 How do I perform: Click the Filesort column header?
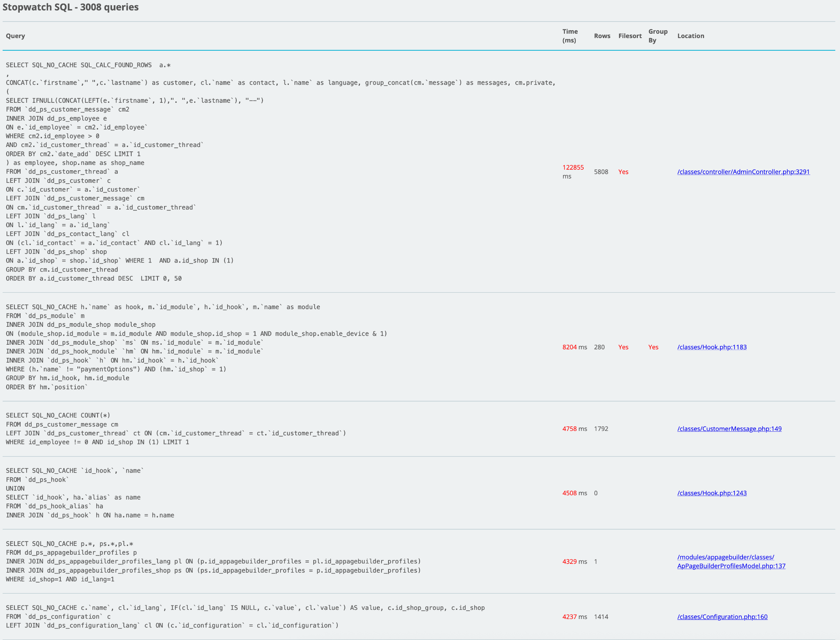click(x=630, y=36)
